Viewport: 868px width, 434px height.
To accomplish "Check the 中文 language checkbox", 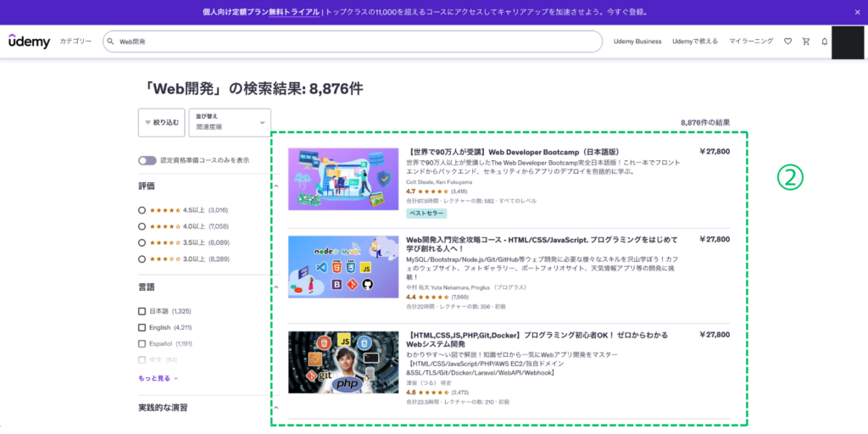I will click(142, 359).
